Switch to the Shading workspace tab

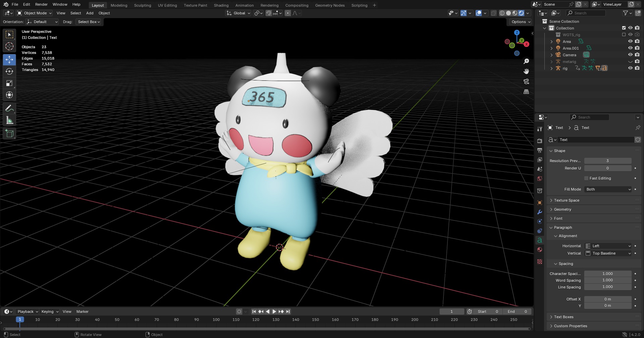221,5
